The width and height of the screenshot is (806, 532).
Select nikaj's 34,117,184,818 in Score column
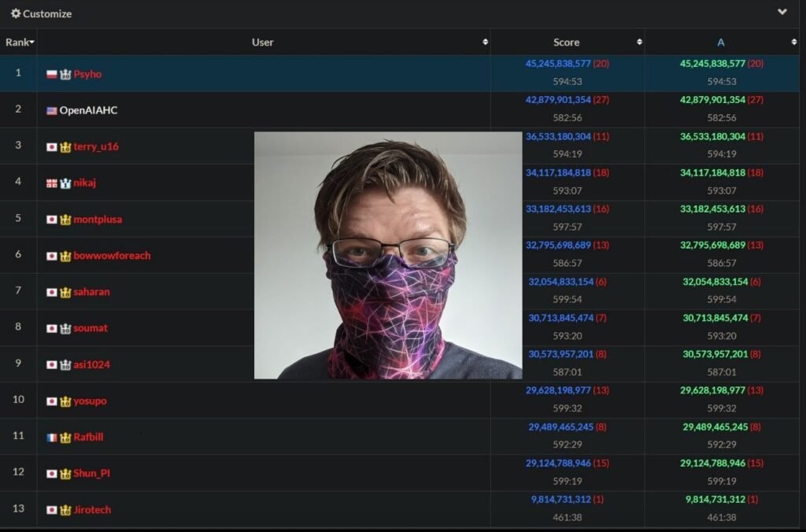558,172
